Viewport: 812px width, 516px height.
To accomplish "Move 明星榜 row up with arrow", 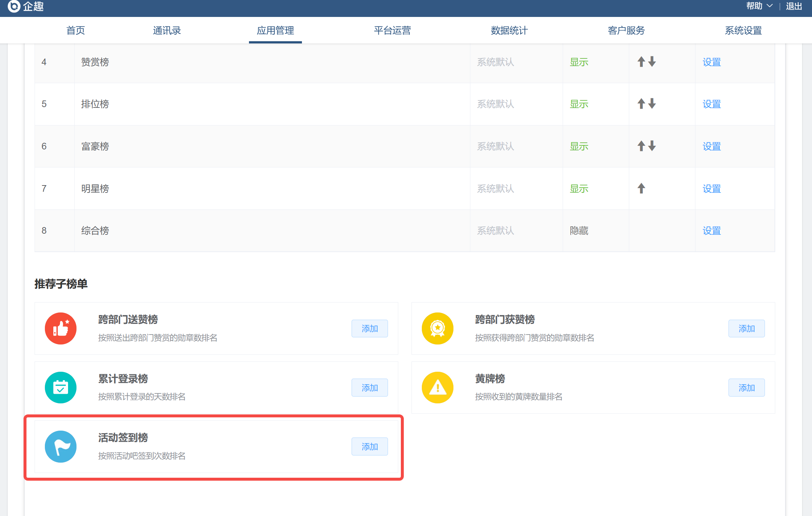I will point(641,188).
